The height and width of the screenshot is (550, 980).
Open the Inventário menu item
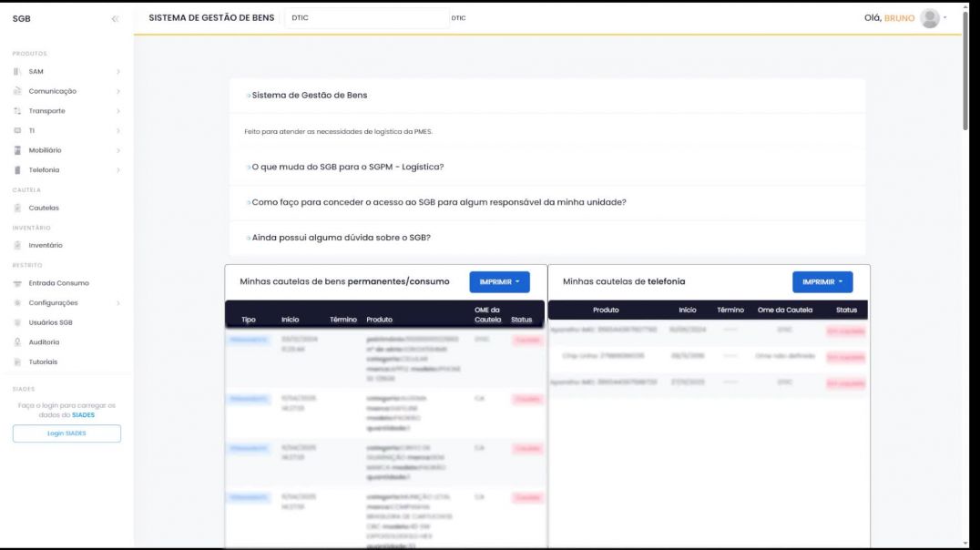(x=46, y=246)
